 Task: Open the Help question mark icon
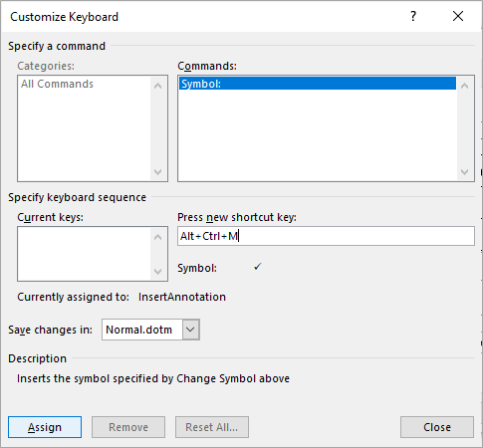tap(413, 16)
